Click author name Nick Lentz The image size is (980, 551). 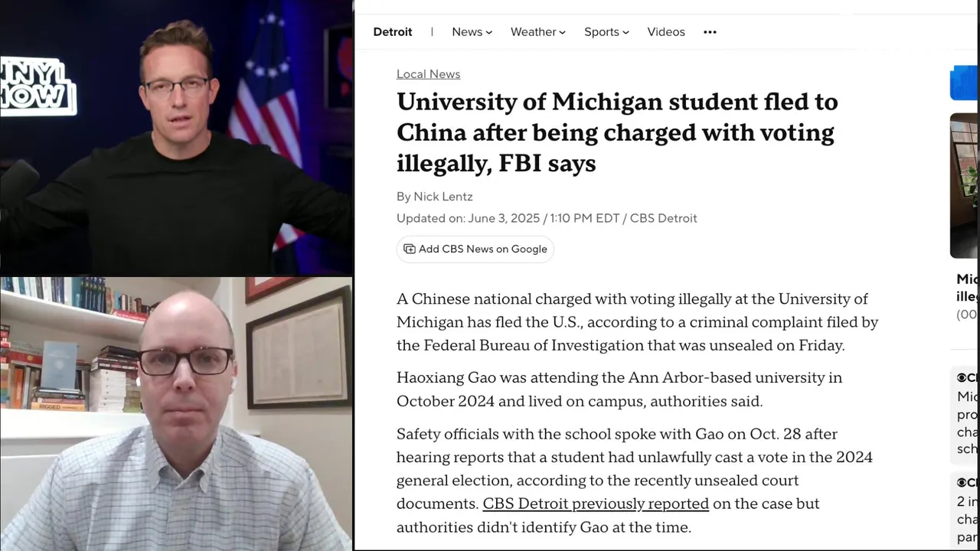[x=443, y=197]
